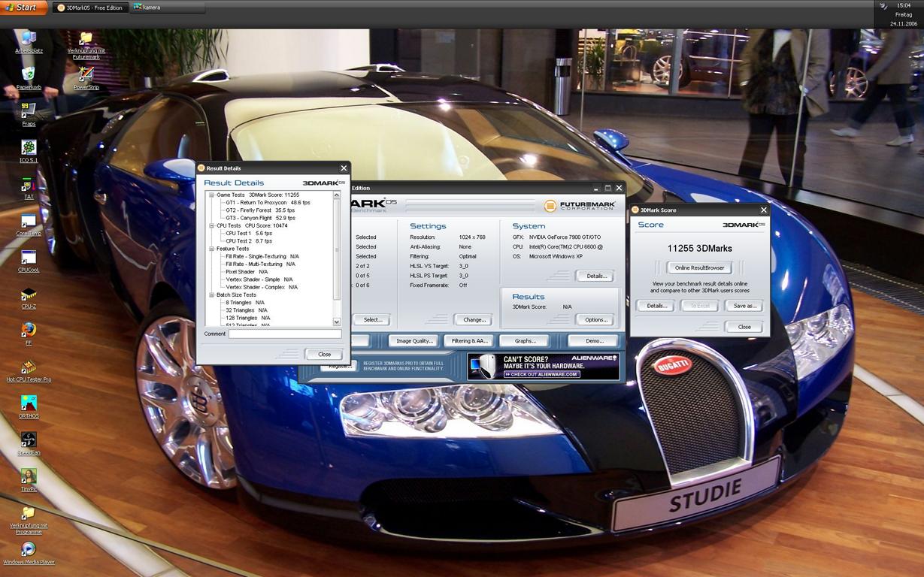The image size is (924, 577).
Task: Select the TAT desktop icon
Action: [x=29, y=188]
